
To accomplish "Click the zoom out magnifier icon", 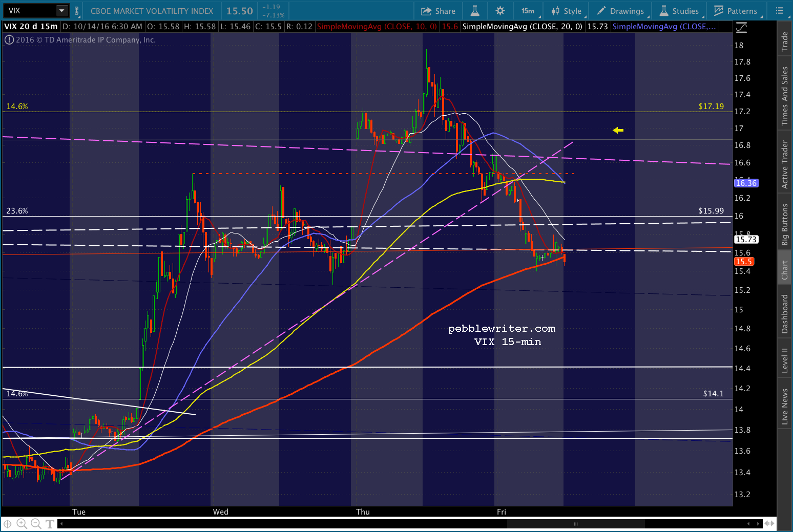I will [36, 523].
